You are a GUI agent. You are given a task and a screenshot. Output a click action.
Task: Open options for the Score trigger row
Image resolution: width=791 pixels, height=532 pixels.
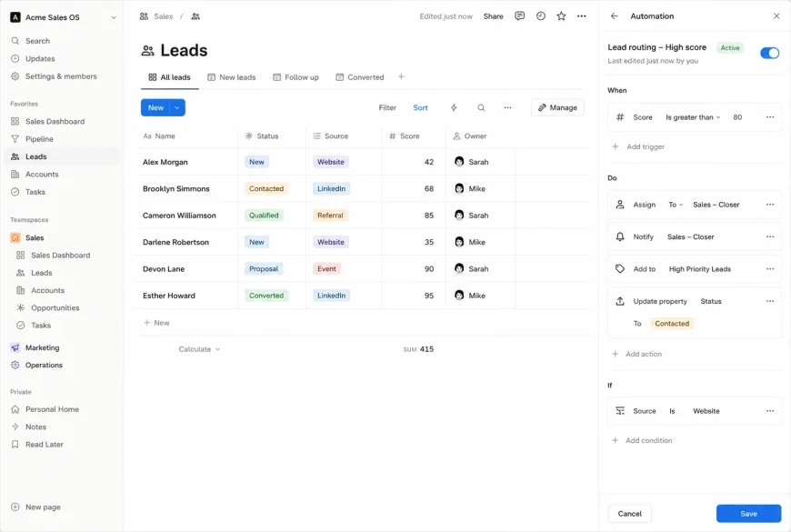(770, 117)
